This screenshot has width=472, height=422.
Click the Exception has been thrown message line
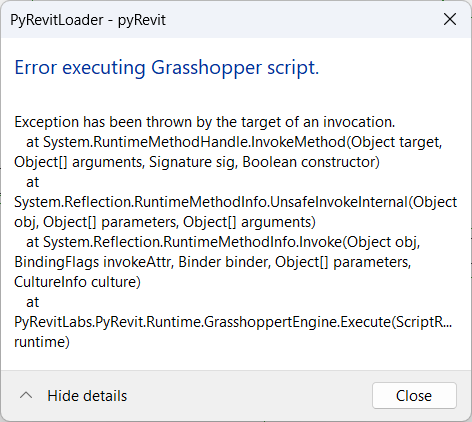tap(205, 122)
